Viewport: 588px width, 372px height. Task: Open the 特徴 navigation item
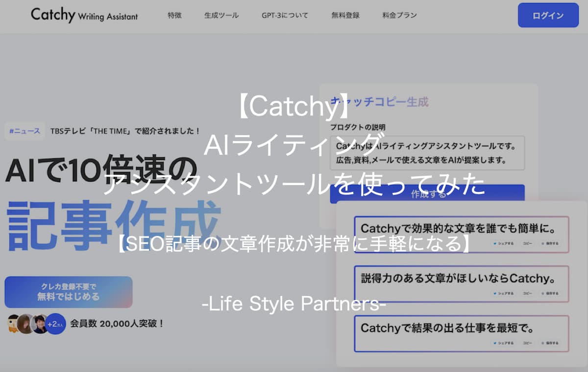pyautogui.click(x=173, y=15)
